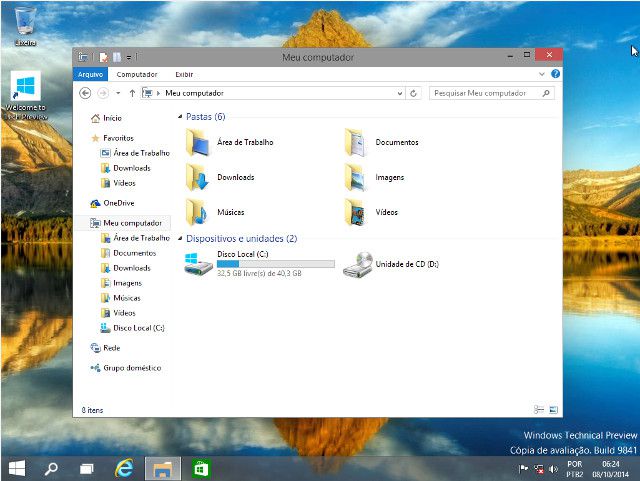Click the Properties icon in quick access toolbar

[x=104, y=57]
